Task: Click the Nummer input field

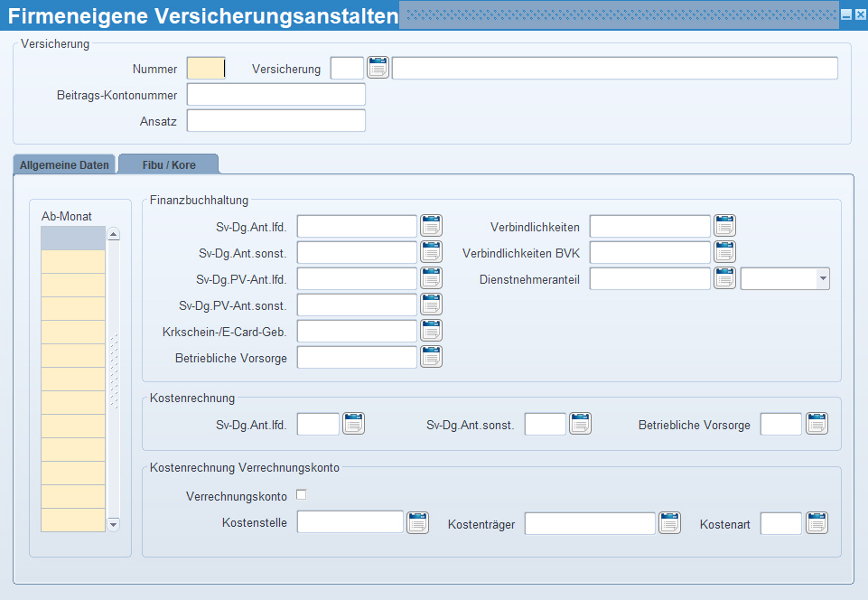Action: click(x=205, y=69)
